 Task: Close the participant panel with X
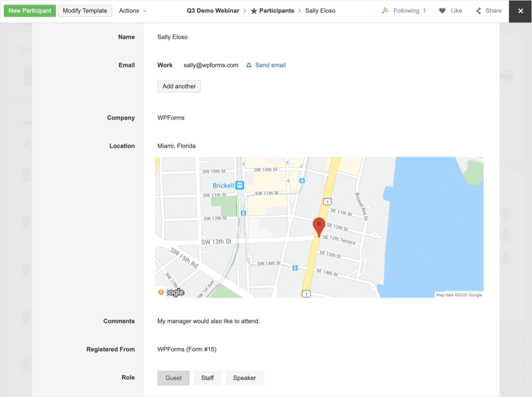point(521,11)
